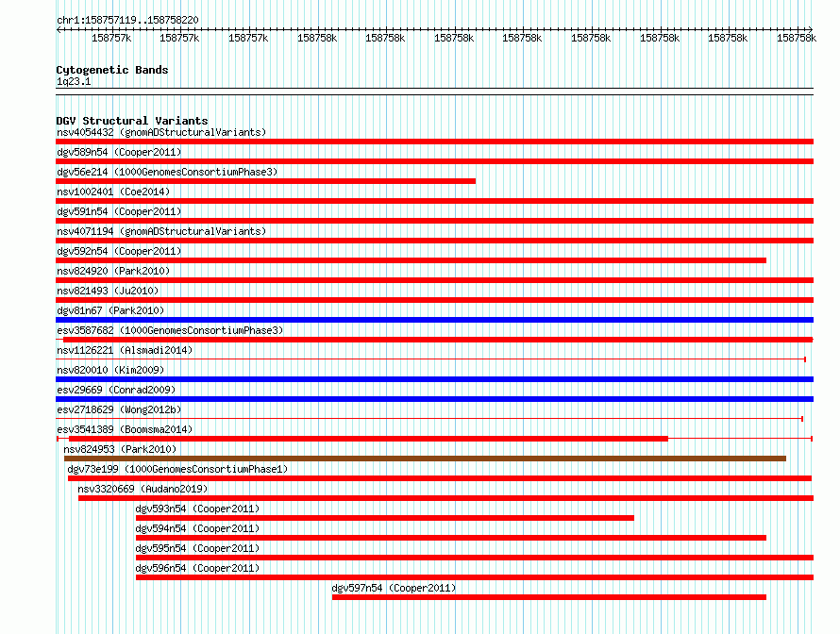Open the nsv3320669 (Audano2019) label
840x634 pixels.
(x=143, y=489)
